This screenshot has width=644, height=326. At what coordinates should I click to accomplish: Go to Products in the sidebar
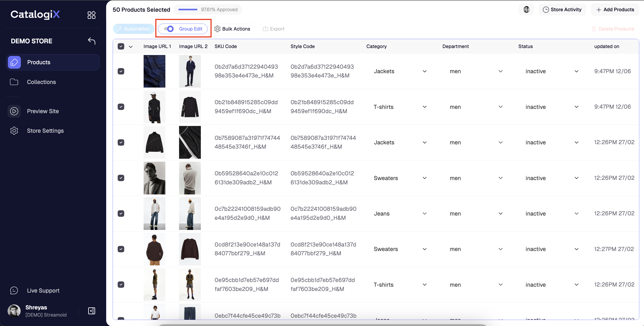(x=39, y=62)
